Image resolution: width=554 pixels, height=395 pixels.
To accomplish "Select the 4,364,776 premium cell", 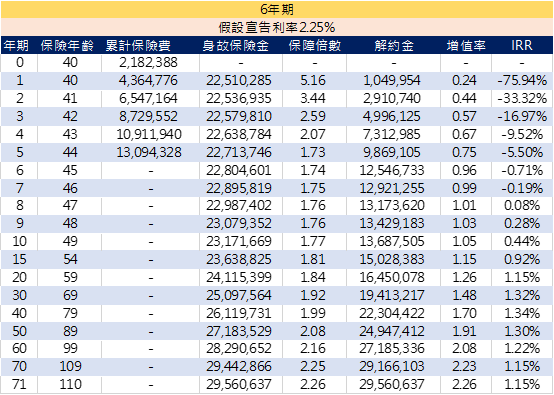I will pos(148,81).
